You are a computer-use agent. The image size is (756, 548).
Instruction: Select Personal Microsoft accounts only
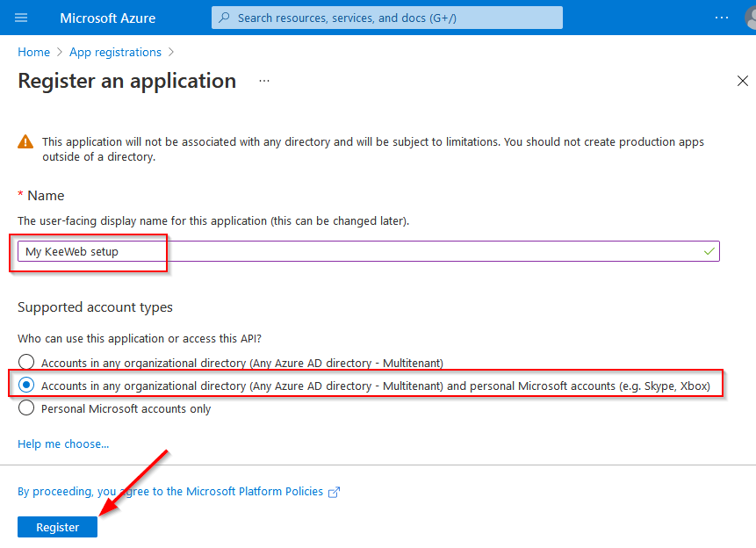point(26,407)
